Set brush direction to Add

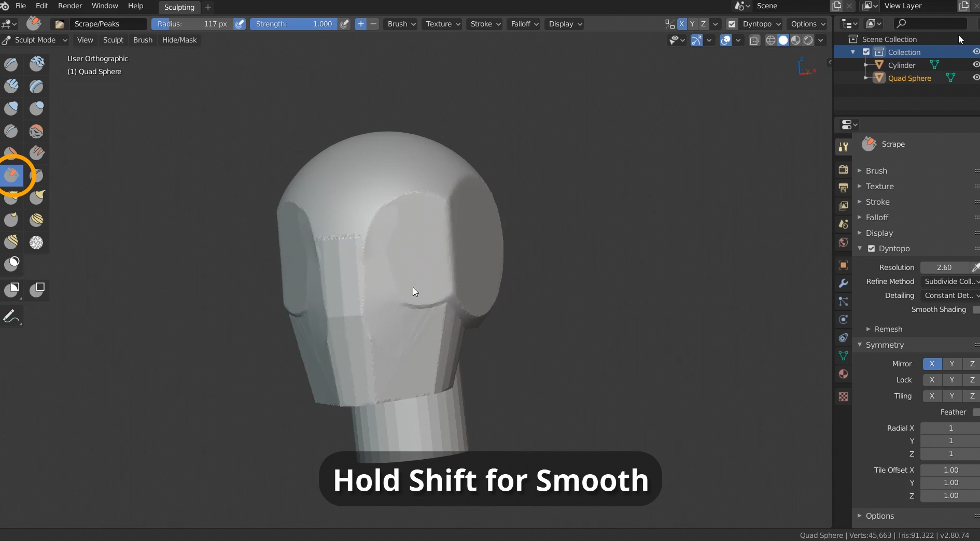[360, 24]
